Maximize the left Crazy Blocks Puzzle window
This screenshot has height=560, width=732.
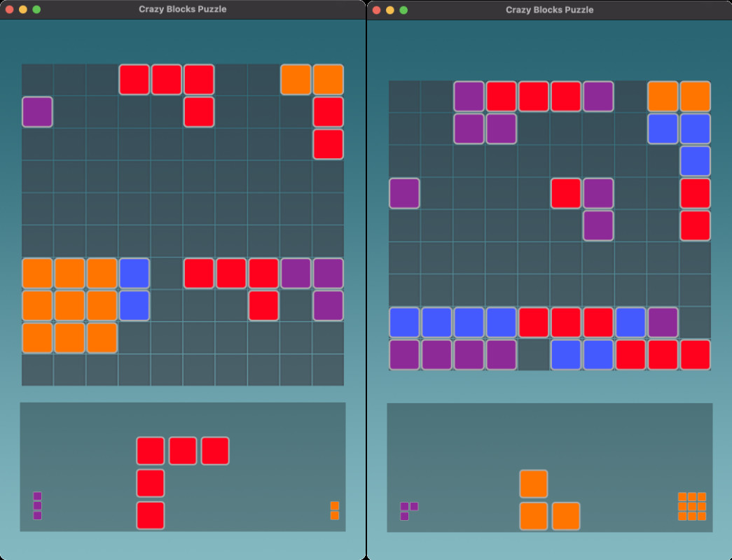[x=36, y=10]
